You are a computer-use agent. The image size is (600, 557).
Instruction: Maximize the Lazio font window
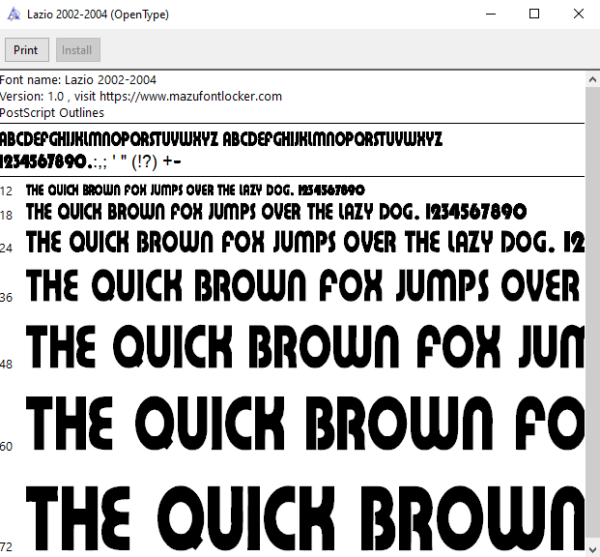534,14
